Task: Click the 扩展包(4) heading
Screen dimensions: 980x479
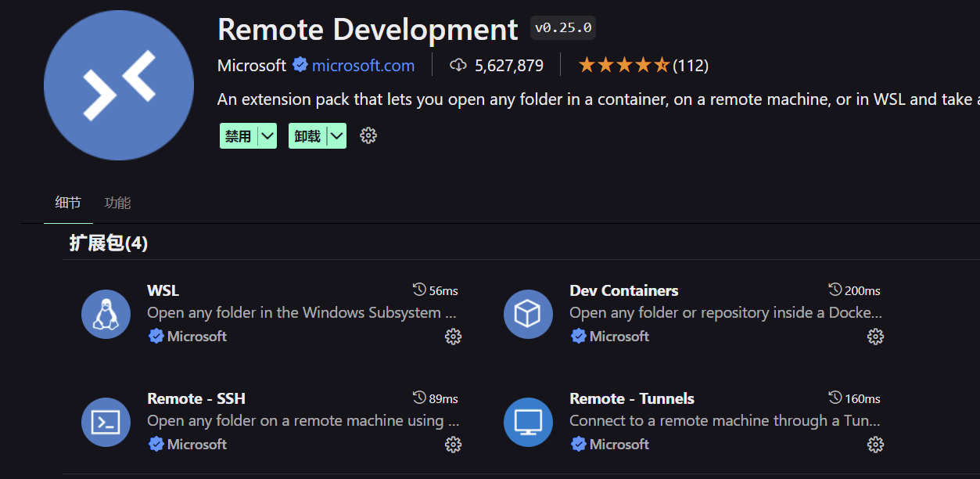Action: click(x=109, y=243)
